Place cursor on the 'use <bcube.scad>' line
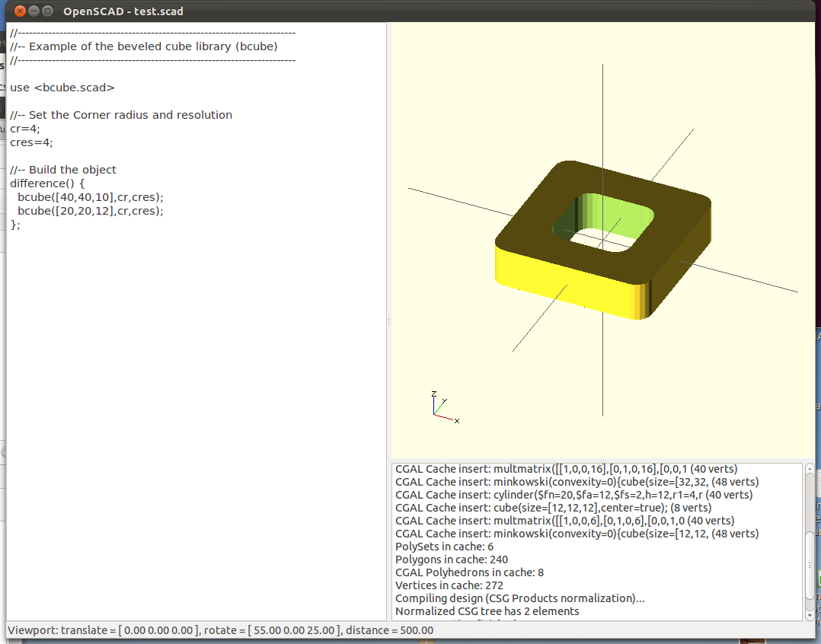Viewport: 821px width, 644px height. [x=62, y=88]
